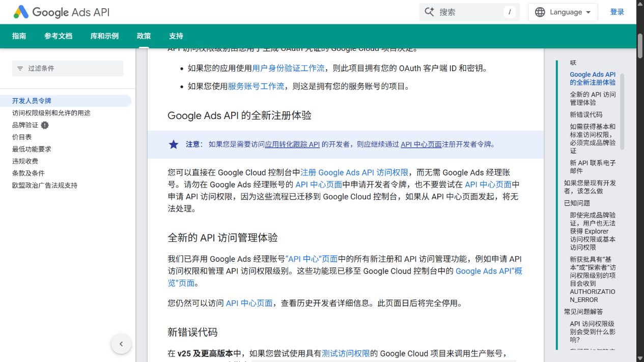Screen dimensions: 644x362
Task: Open the 参考文档 tab
Action: [x=58, y=36]
